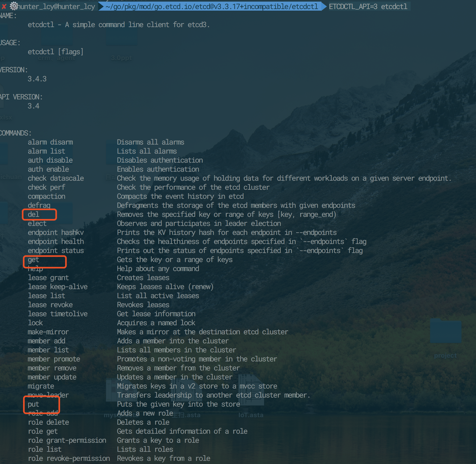476x464 pixels.
Task: Click 'Acquires a named lock' description
Action: point(156,323)
